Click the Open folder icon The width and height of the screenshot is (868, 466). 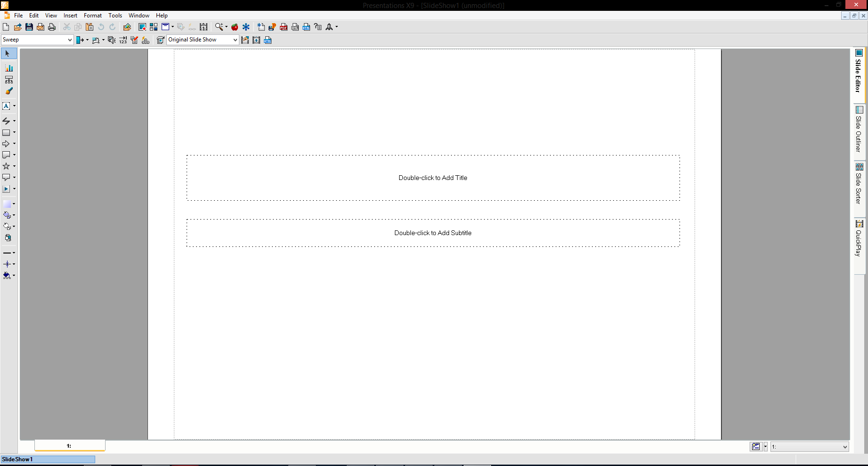pyautogui.click(x=18, y=27)
